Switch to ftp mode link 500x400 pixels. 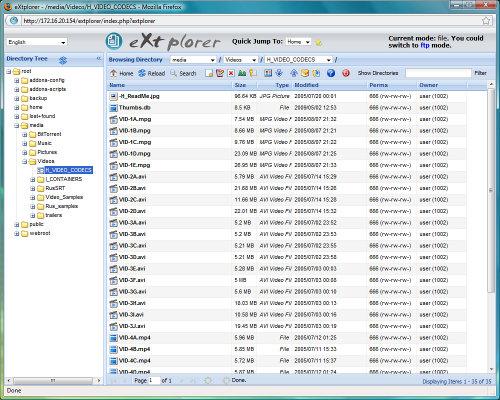425,45
